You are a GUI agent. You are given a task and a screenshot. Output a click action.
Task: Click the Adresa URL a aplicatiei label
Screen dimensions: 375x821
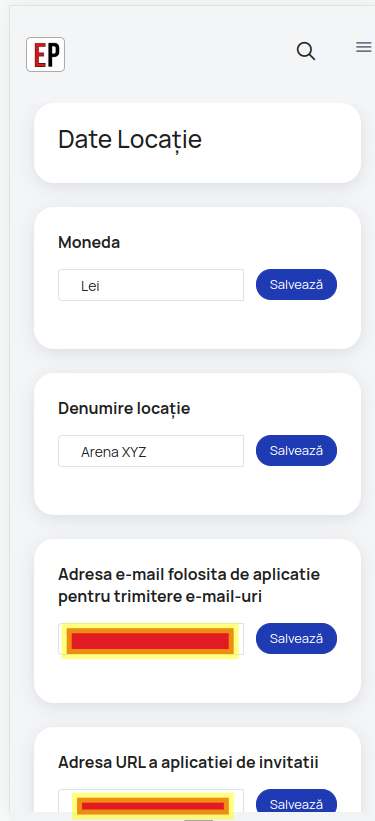click(x=189, y=762)
